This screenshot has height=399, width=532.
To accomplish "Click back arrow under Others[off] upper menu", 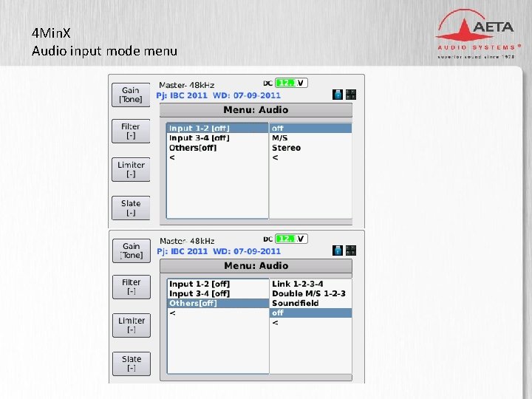I will pyautogui.click(x=172, y=157).
